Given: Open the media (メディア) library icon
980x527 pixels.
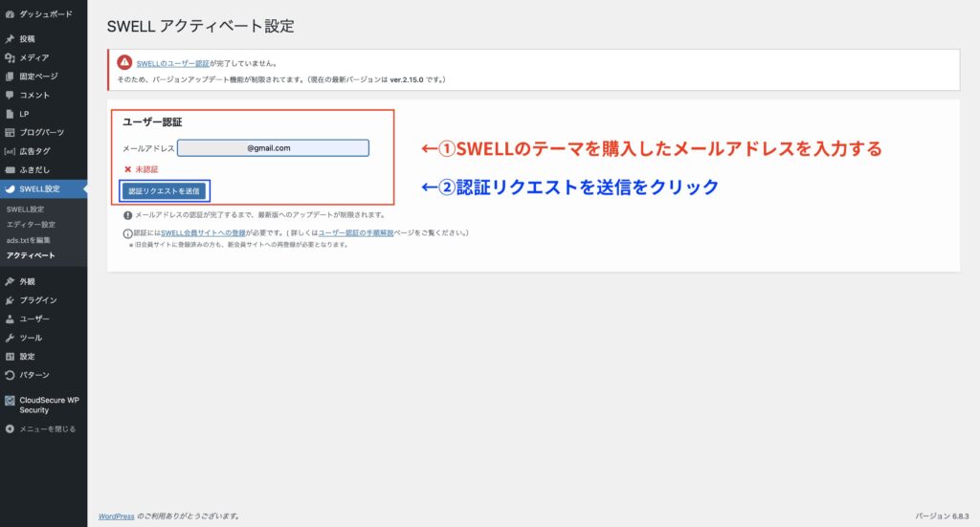Looking at the screenshot, I should [10, 57].
